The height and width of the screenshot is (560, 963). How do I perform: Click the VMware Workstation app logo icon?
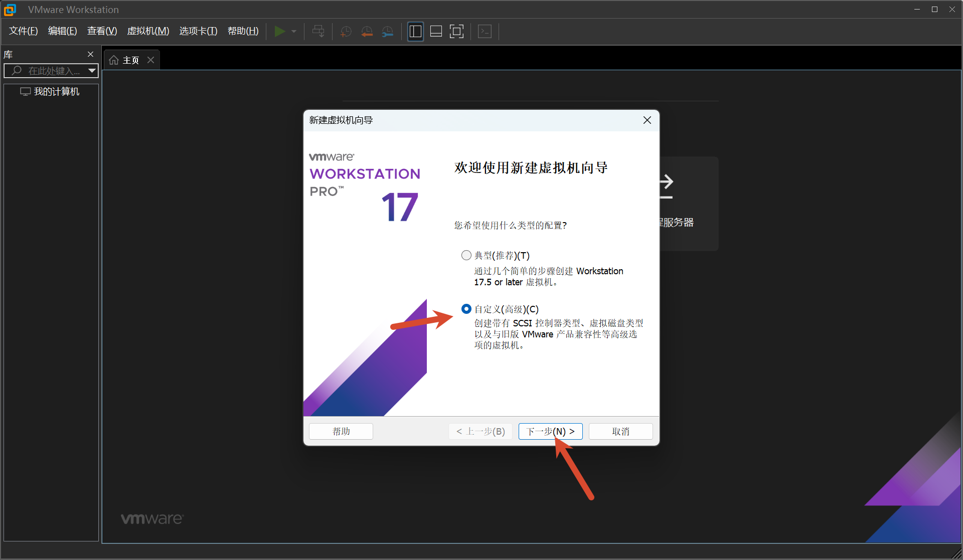point(10,10)
